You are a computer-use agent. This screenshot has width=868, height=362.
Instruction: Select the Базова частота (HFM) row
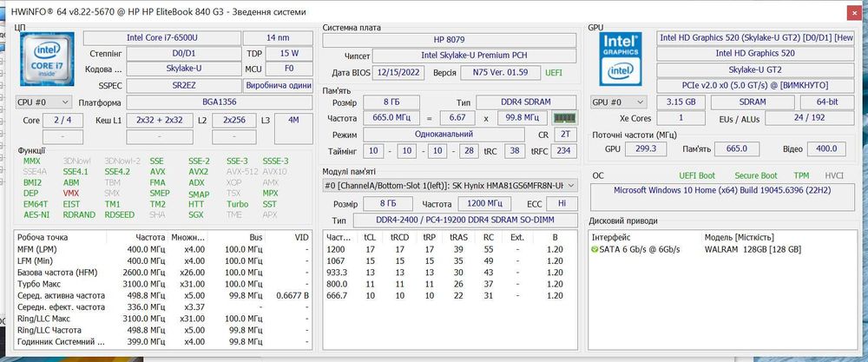click(x=163, y=273)
